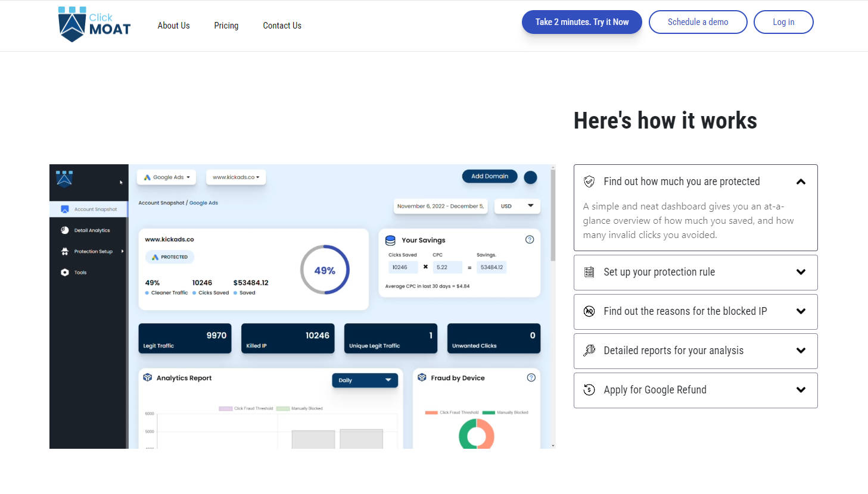Image resolution: width=868 pixels, height=494 pixels.
Task: Click the help icon in Your Savings card
Action: pos(530,240)
